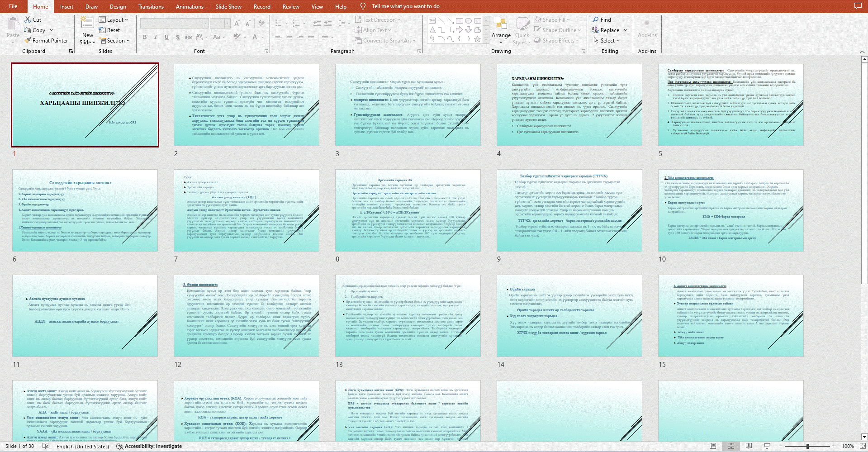Click Reset slide icon
This screenshot has height=452, width=868.
(x=102, y=30)
